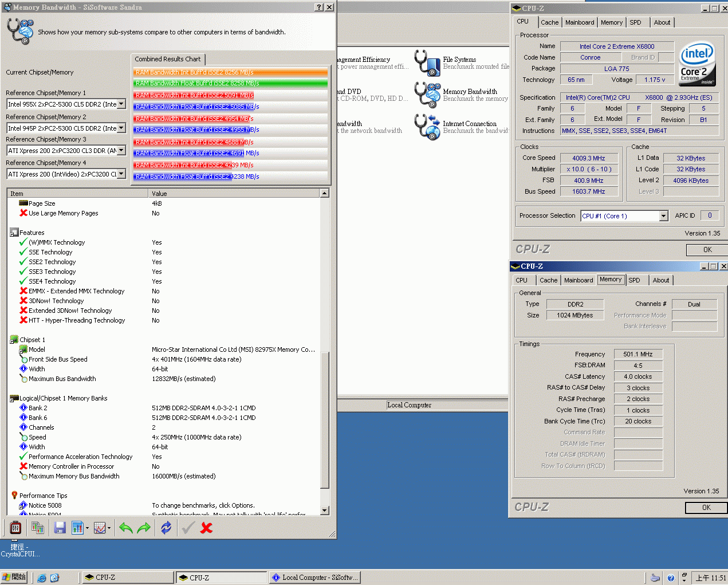Click the Frequency value field in CPU-Z Timings

point(638,354)
